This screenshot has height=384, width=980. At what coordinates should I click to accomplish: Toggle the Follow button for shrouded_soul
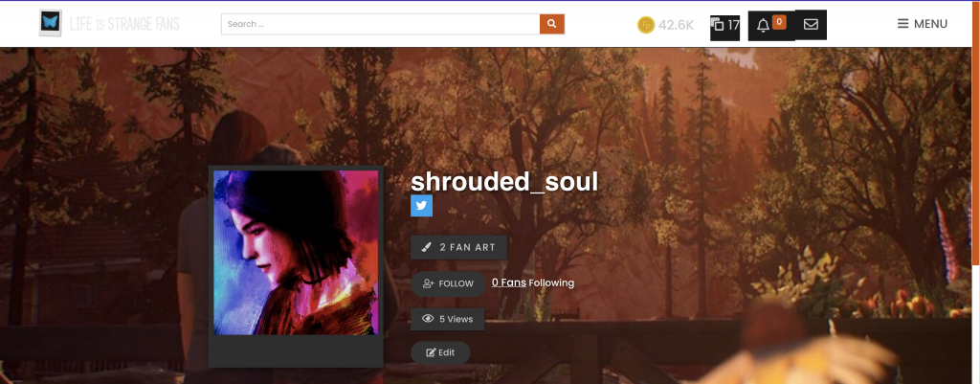(448, 283)
